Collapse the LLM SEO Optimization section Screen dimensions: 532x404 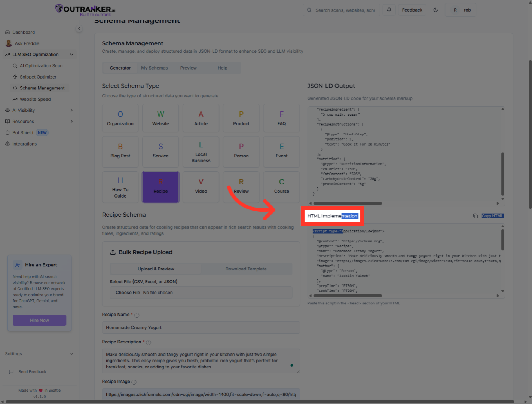point(71,54)
